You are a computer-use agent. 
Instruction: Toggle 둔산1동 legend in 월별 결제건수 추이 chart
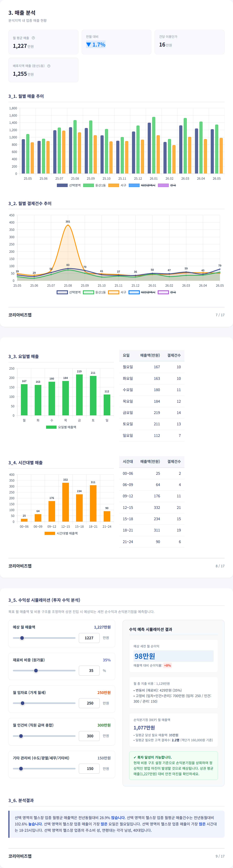click(94, 292)
